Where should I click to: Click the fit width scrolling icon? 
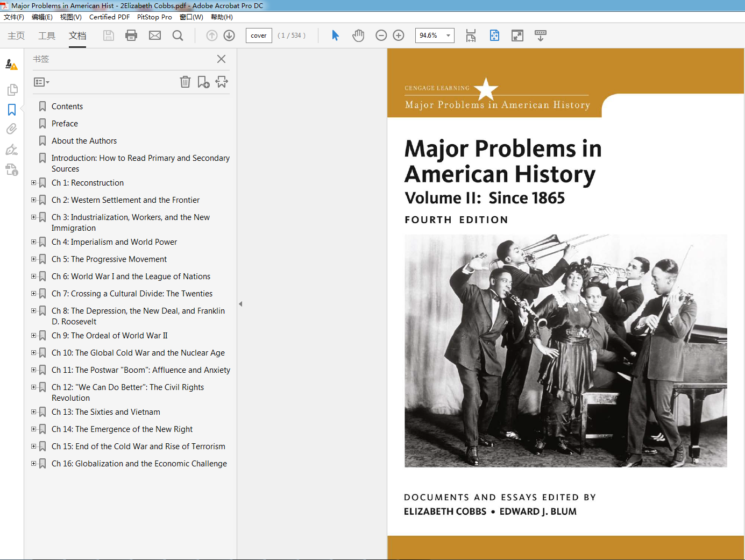click(x=471, y=36)
